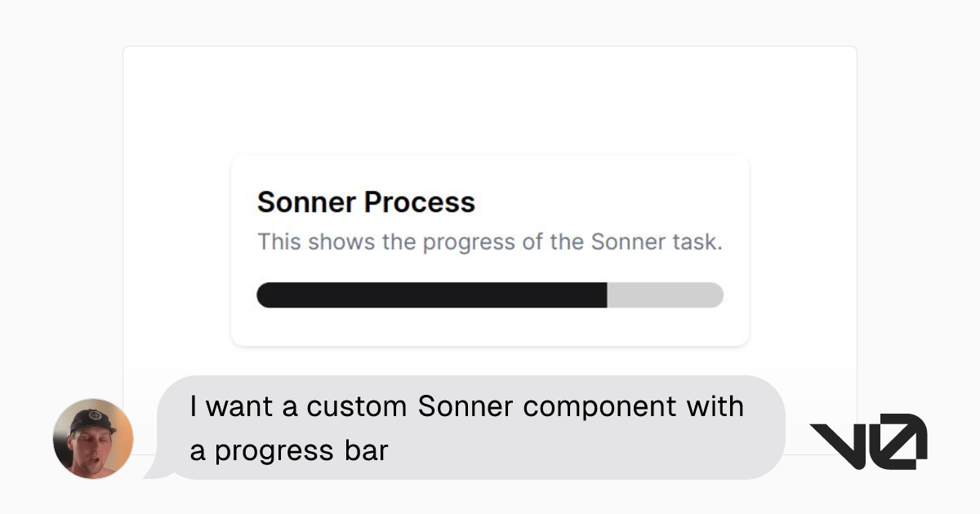Select the Sonner Process title
Screen dimensions: 980x514
pyautogui.click(x=366, y=202)
